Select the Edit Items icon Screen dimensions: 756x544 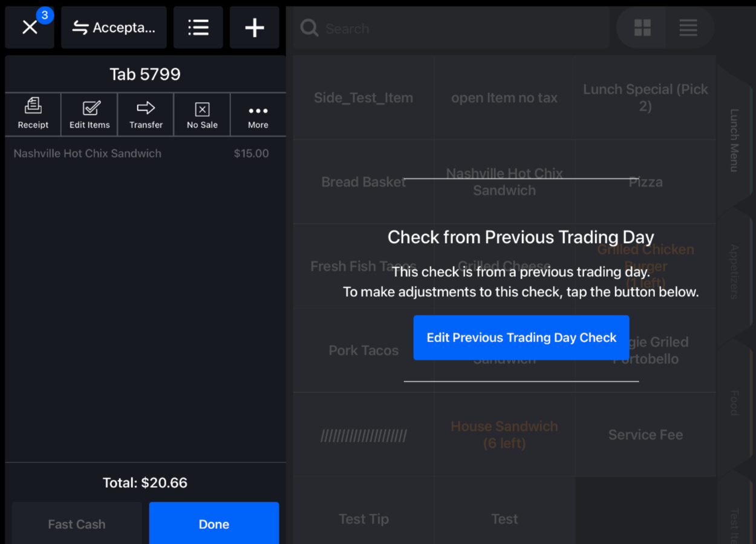[x=89, y=114]
